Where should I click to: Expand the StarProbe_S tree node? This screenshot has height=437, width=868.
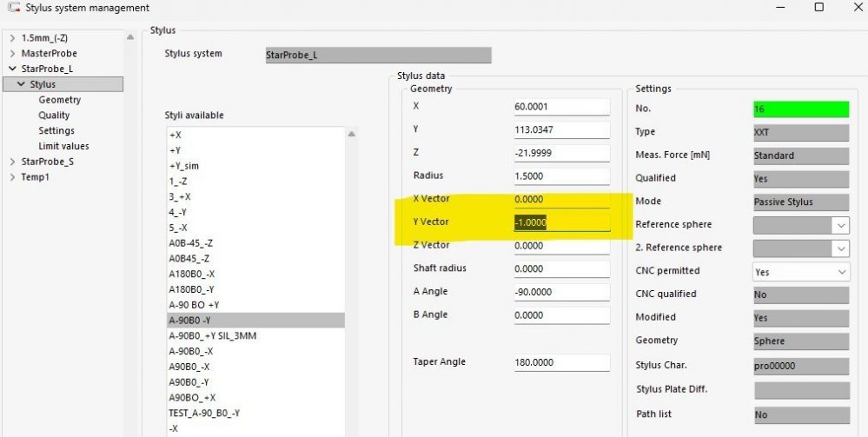coord(11,162)
